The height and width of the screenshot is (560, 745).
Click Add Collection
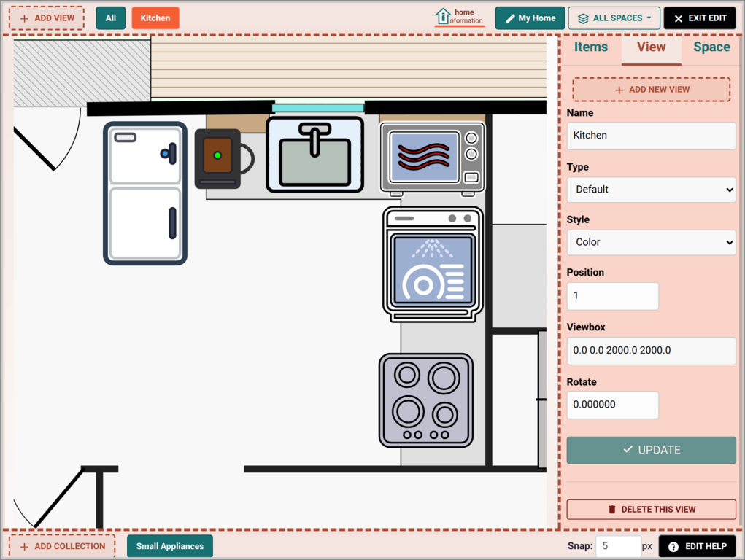62,546
